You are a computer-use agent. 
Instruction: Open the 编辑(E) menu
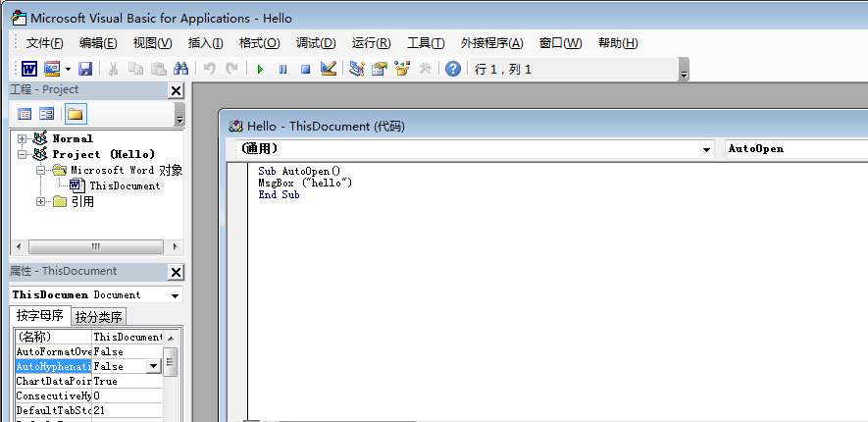98,43
